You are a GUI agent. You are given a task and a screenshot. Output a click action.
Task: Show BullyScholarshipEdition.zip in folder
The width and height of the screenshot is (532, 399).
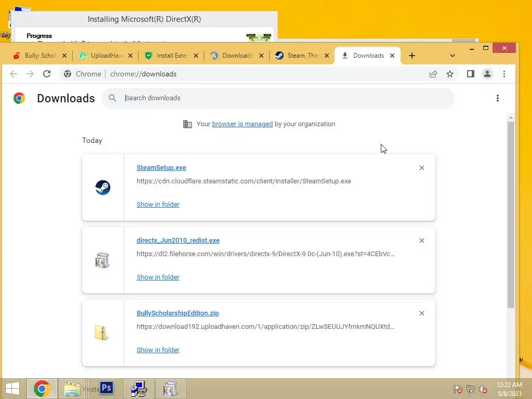pos(158,350)
